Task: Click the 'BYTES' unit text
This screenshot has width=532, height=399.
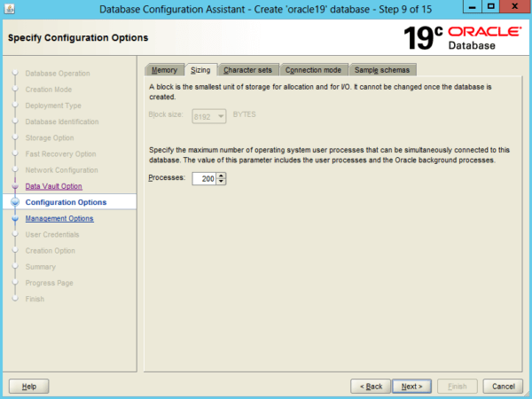Action: click(x=245, y=114)
